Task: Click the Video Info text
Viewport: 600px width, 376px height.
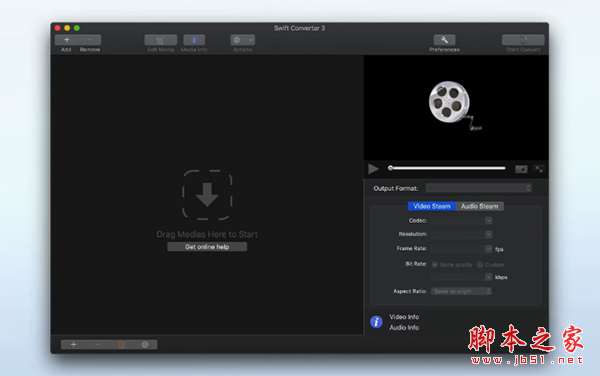Action: pyautogui.click(x=404, y=317)
